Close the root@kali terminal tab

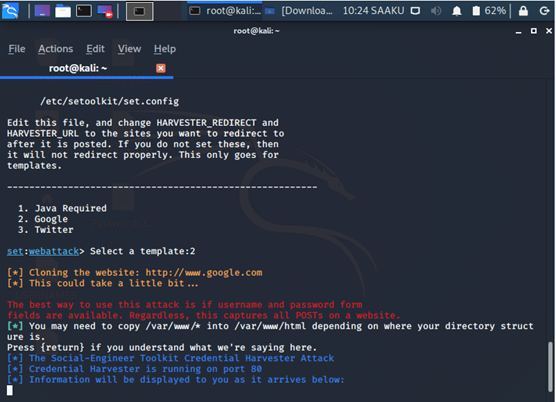point(161,68)
